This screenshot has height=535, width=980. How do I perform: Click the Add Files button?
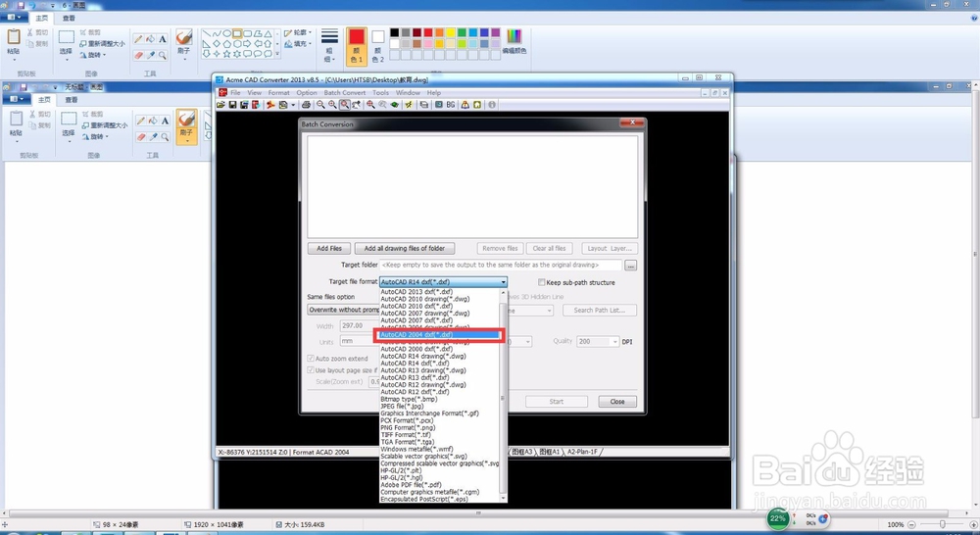(328, 248)
